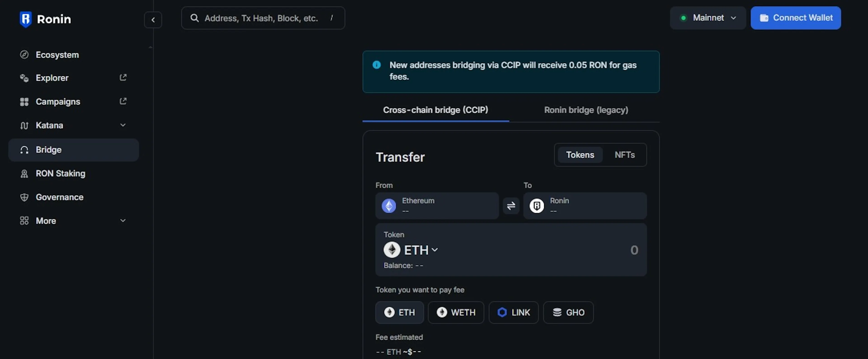Swap the From and To networks
The width and height of the screenshot is (868, 359).
pos(511,206)
